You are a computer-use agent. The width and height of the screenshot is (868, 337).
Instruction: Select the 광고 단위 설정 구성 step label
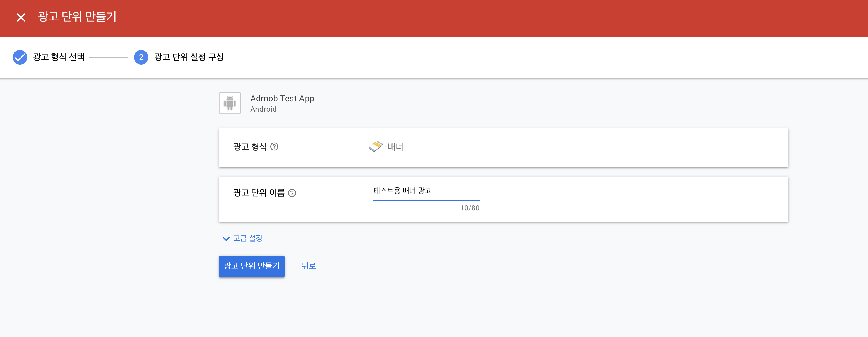click(189, 57)
